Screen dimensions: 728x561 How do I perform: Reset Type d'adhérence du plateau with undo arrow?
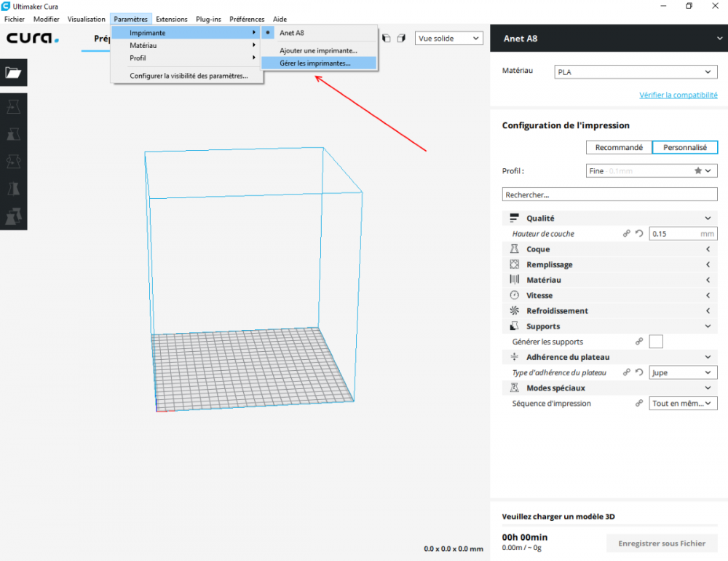639,372
